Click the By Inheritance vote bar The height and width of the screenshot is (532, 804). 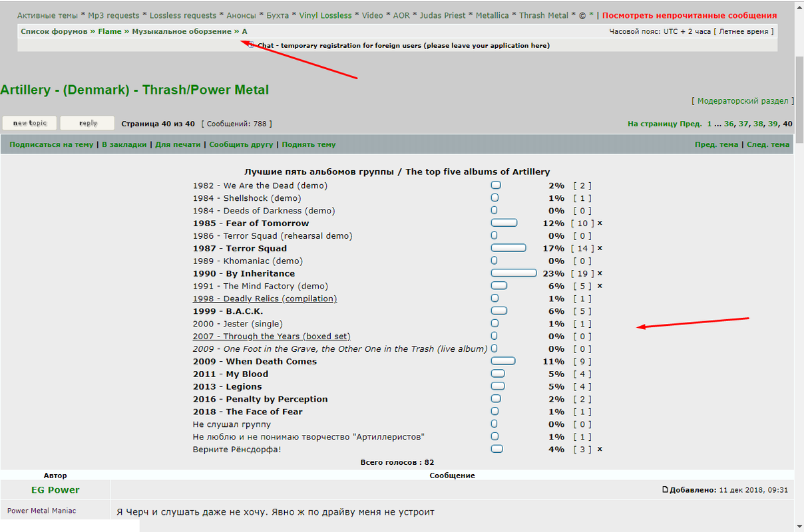tap(514, 273)
